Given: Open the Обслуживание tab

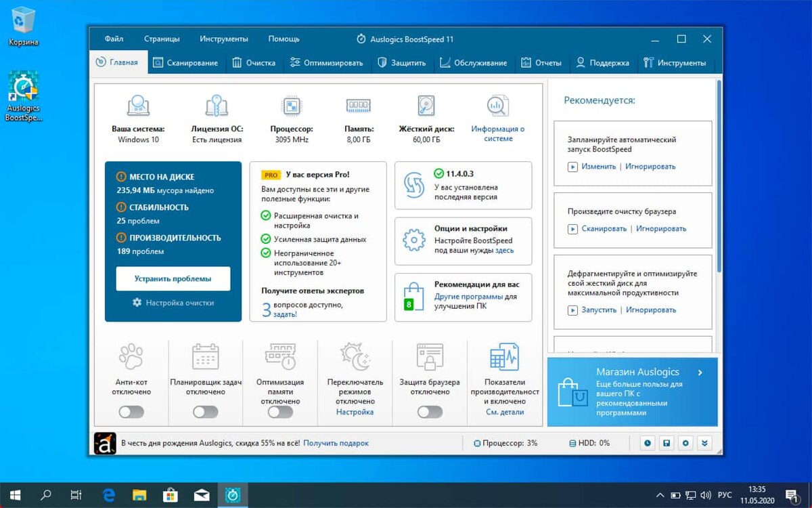Looking at the screenshot, I should pyautogui.click(x=473, y=63).
